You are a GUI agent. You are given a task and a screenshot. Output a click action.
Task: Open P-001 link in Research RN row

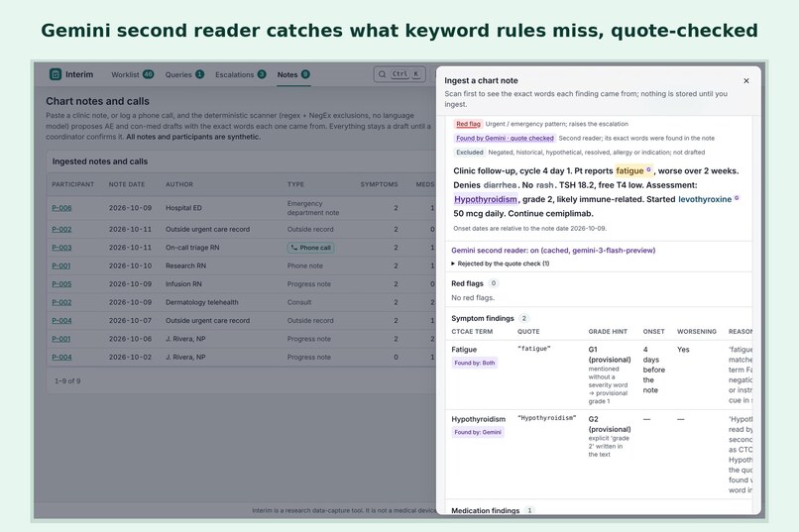[61, 266]
